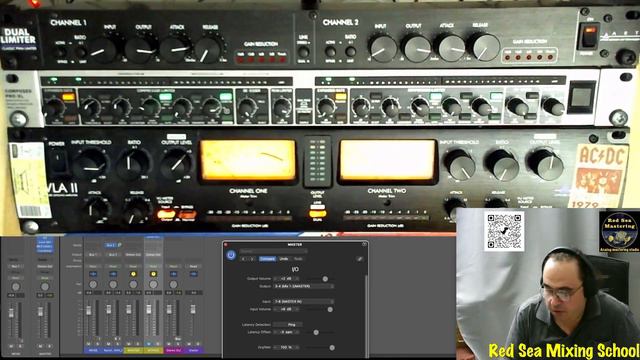Solo the first yellow channel strip

coord(137,344)
